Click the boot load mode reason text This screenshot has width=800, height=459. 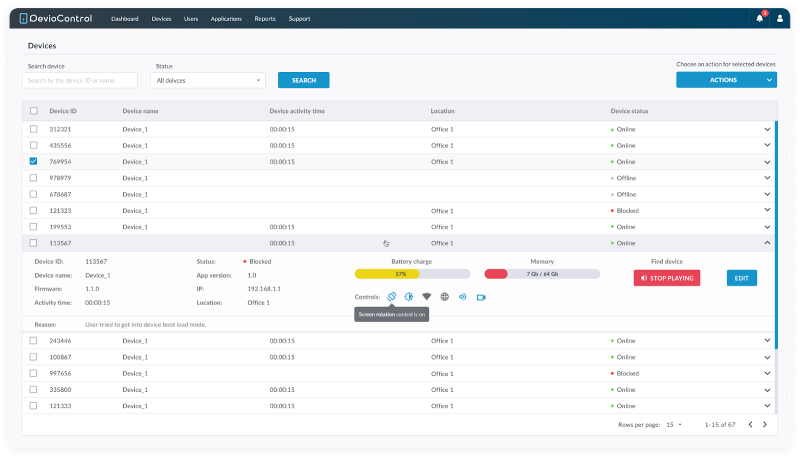click(145, 324)
